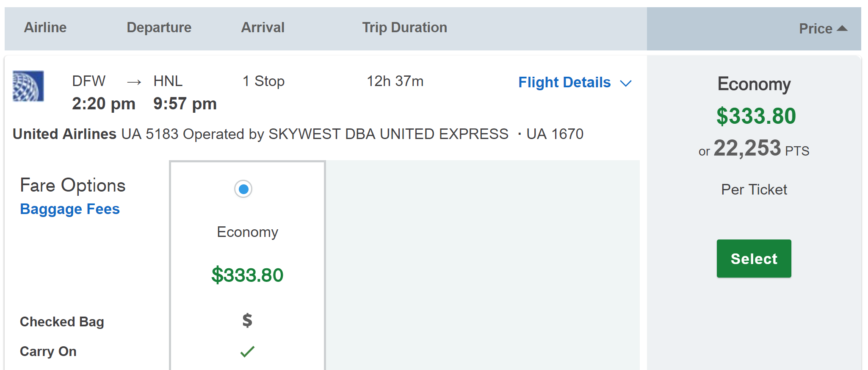
Task: Click the Checked Bag dollar sign icon
Action: [x=247, y=320]
